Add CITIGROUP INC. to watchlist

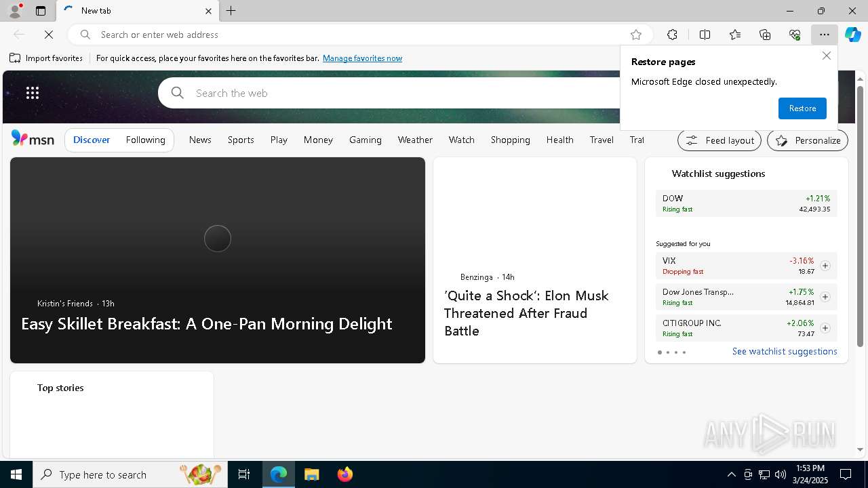click(825, 328)
